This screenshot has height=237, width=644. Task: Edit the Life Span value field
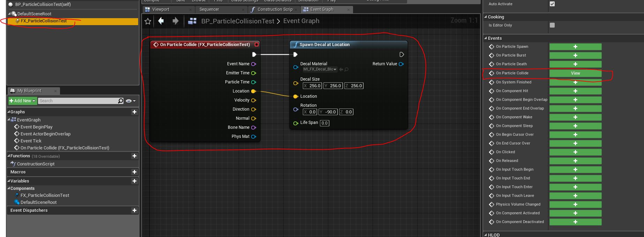pyautogui.click(x=324, y=123)
